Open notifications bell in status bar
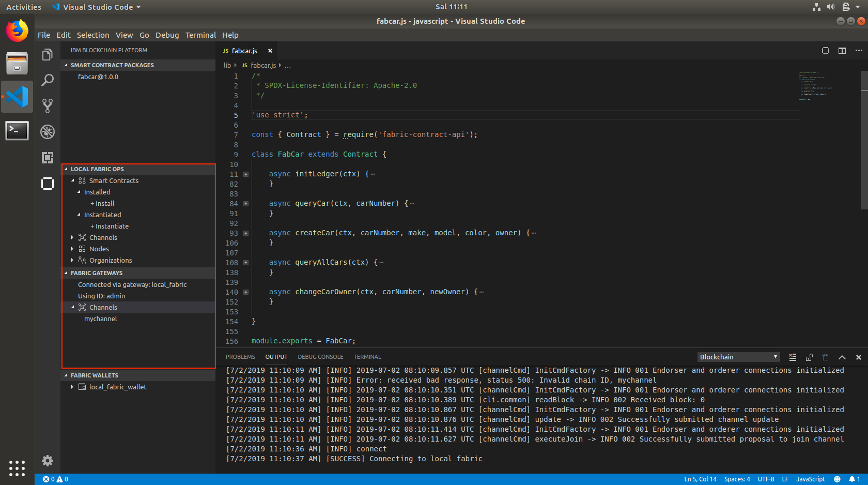Image resolution: width=868 pixels, height=485 pixels. [x=854, y=479]
